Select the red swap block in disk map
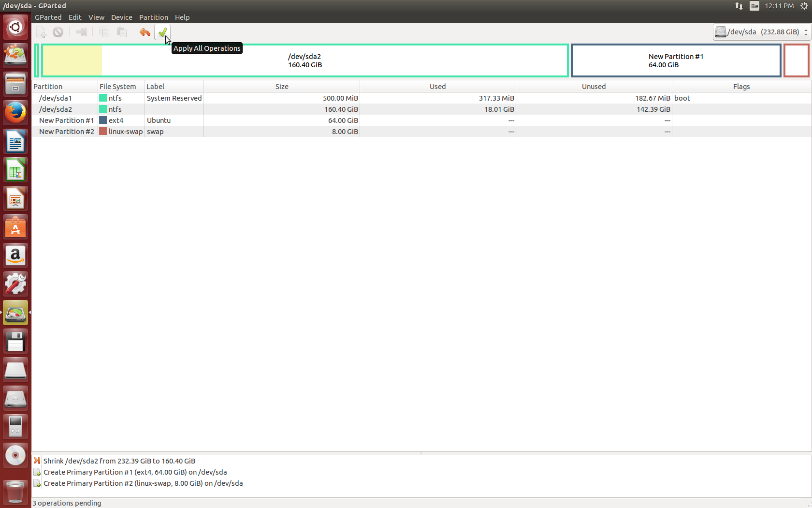Viewport: 812px width, 508px height. (x=796, y=60)
